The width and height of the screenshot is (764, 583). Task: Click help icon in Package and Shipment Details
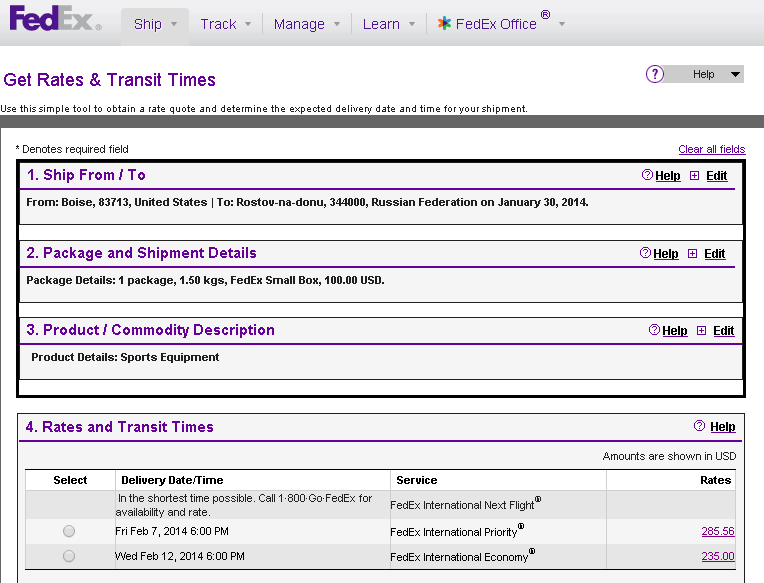pyautogui.click(x=645, y=254)
